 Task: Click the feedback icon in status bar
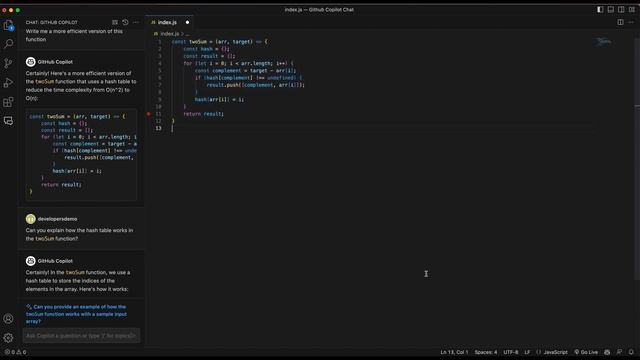pos(619,352)
